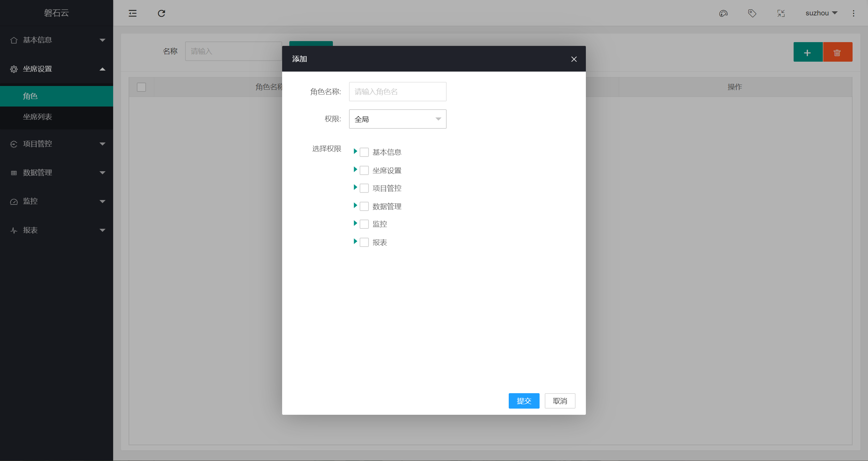Click the refresh icon in top bar

(161, 13)
